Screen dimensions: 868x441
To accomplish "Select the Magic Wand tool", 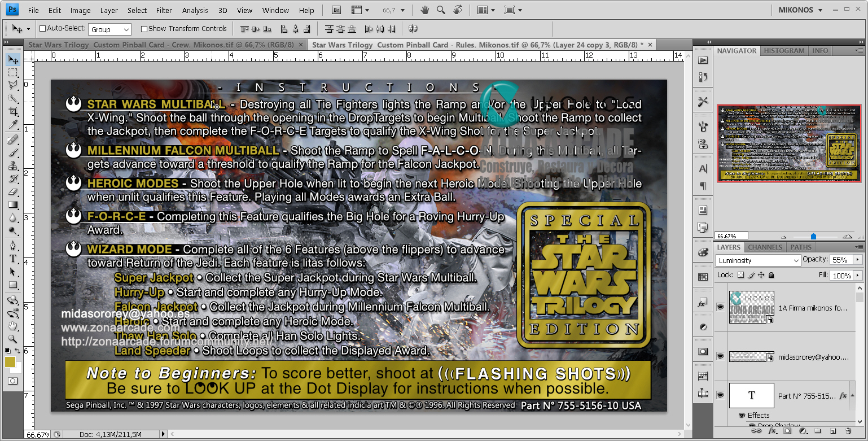I will pyautogui.click(x=13, y=99).
